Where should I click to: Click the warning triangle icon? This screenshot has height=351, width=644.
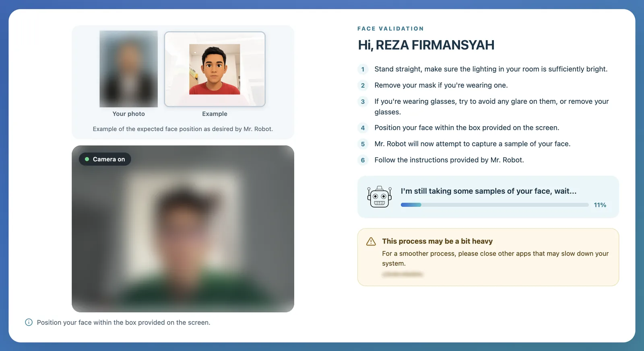tap(371, 241)
